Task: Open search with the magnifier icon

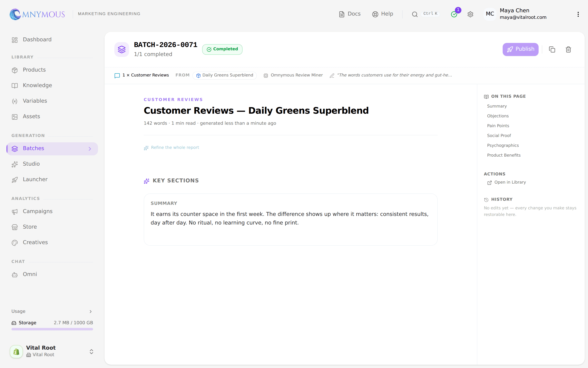Action: click(x=414, y=14)
